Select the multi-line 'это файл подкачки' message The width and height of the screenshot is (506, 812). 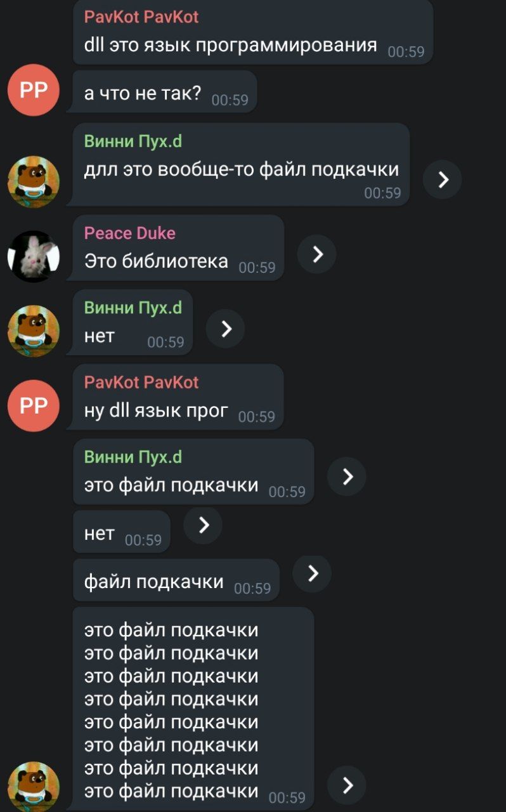coord(193,709)
